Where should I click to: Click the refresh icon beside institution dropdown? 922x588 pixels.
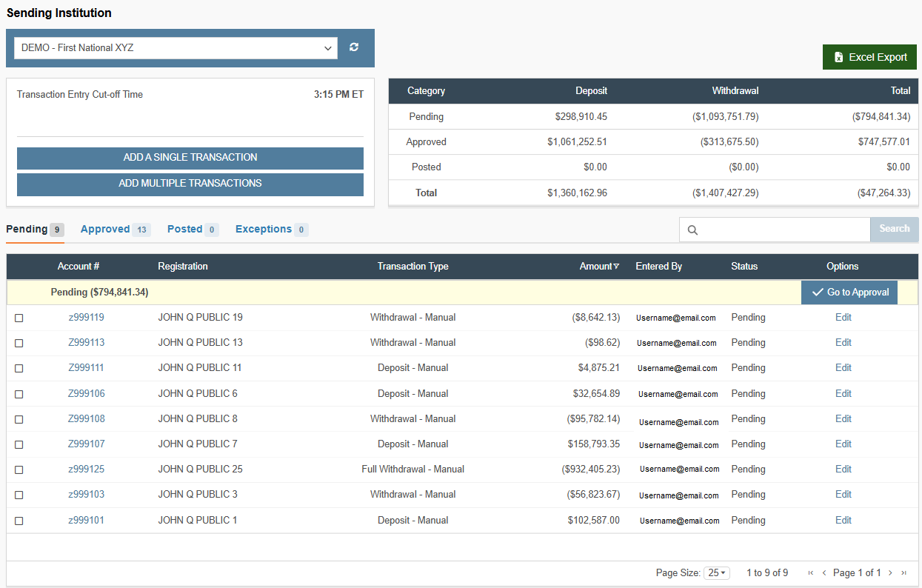pos(354,47)
